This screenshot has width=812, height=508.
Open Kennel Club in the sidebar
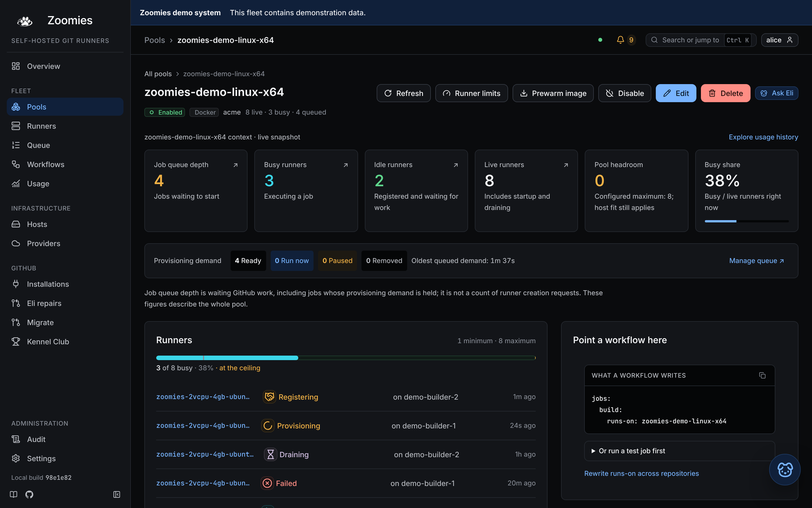coord(65,342)
